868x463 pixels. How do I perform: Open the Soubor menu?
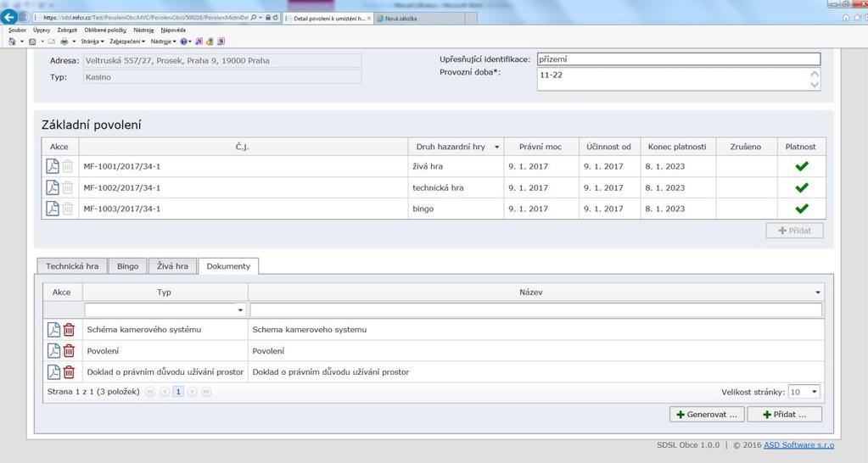coord(17,30)
